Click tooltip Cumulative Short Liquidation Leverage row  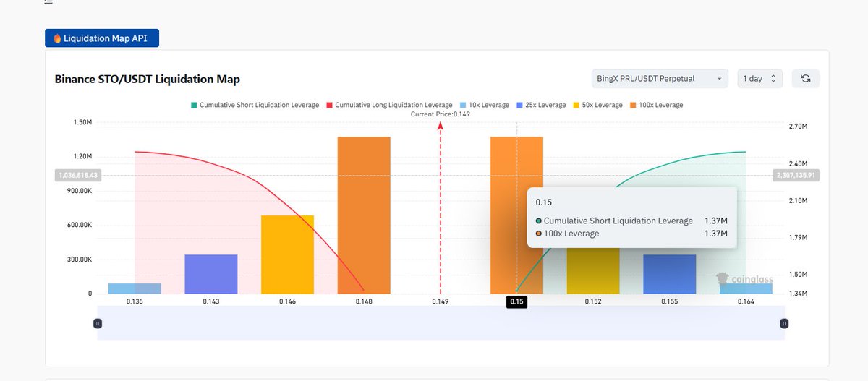631,221
